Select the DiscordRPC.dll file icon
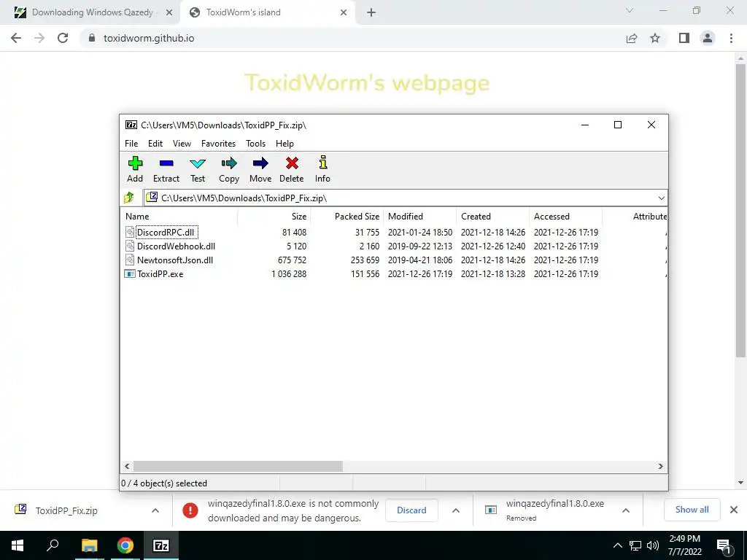The height and width of the screenshot is (560, 747). [130, 232]
